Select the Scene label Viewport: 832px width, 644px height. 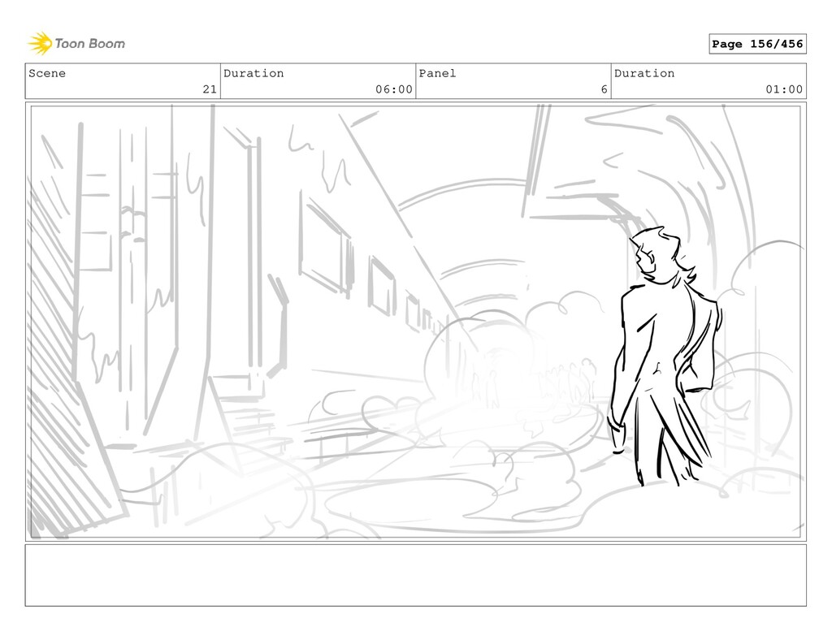point(47,73)
